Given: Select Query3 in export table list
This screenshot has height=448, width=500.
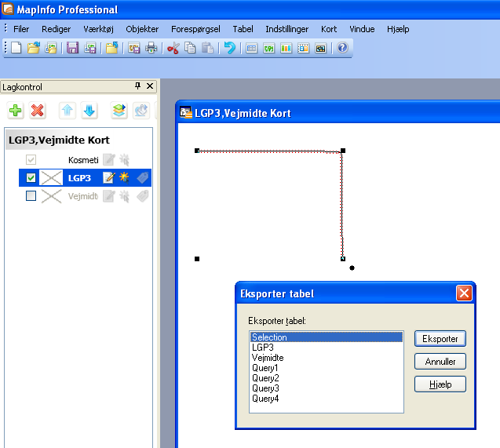Looking at the screenshot, I should pos(327,388).
